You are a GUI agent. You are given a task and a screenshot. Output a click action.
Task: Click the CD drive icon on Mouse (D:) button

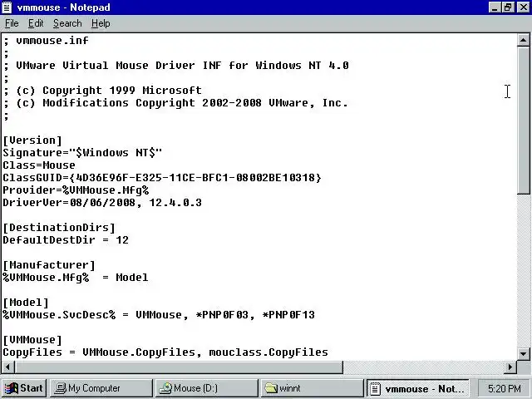point(165,388)
